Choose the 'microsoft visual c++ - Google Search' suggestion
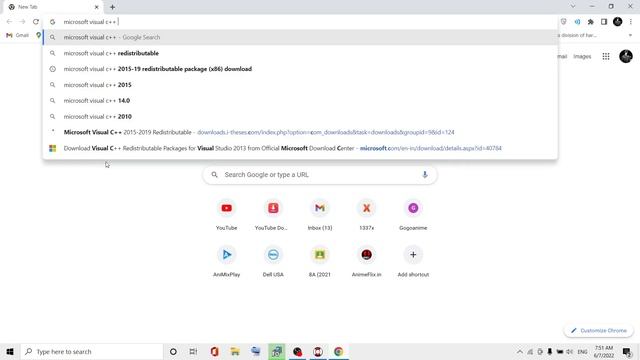Screen dimensions: 640x360 click(x=300, y=37)
